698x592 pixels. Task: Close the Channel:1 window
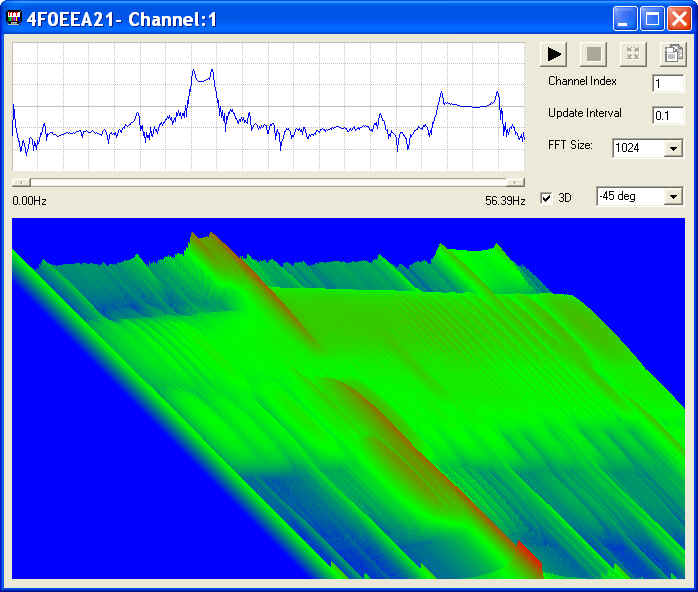pos(679,19)
